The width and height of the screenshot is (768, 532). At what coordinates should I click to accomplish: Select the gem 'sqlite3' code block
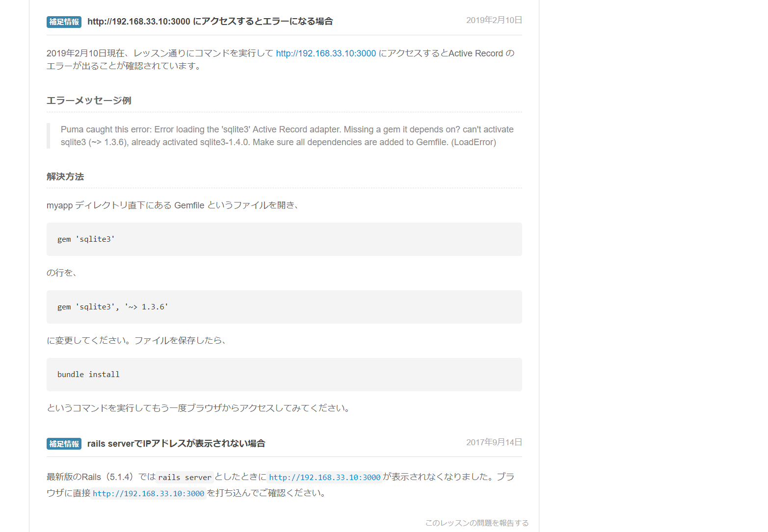[x=86, y=239]
